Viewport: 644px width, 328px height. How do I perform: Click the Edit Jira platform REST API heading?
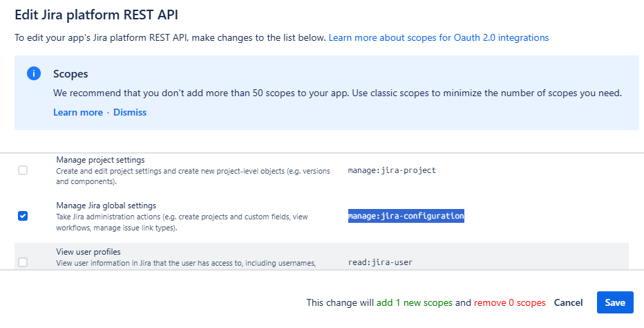101,14
